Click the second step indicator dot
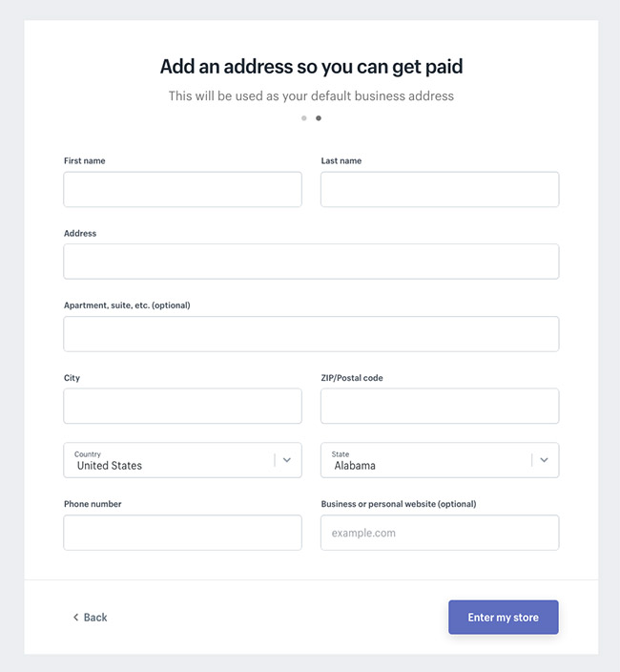This screenshot has width=620, height=672. 319,118
